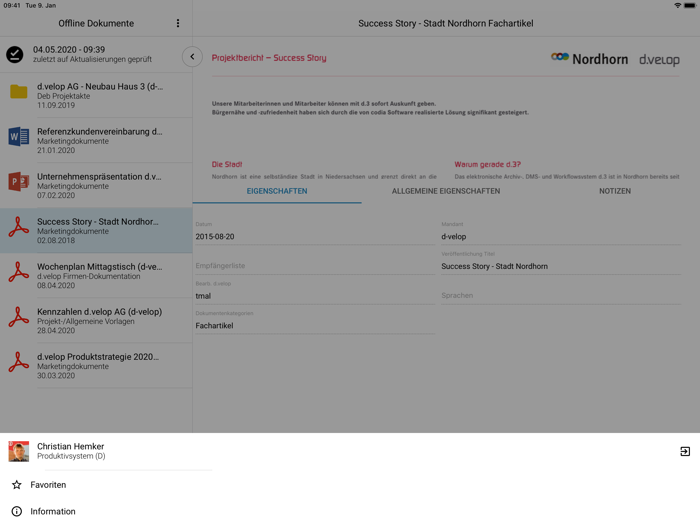Click the empty Empfängerliste field

(x=315, y=266)
